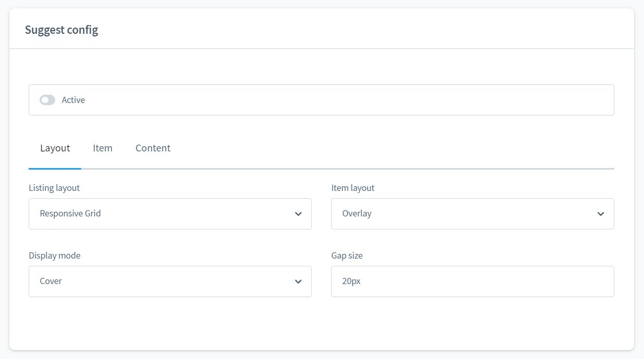Expand the Item layout dropdown
644x359 pixels.
tap(472, 214)
